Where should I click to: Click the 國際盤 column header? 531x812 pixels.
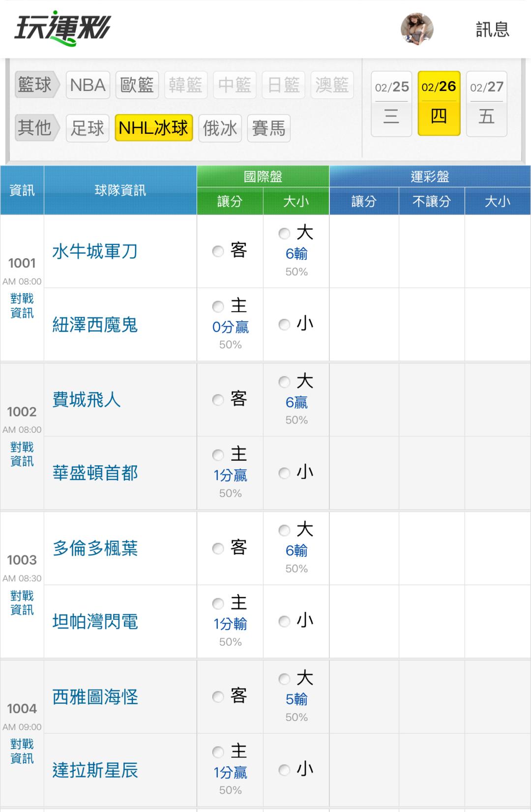[263, 177]
